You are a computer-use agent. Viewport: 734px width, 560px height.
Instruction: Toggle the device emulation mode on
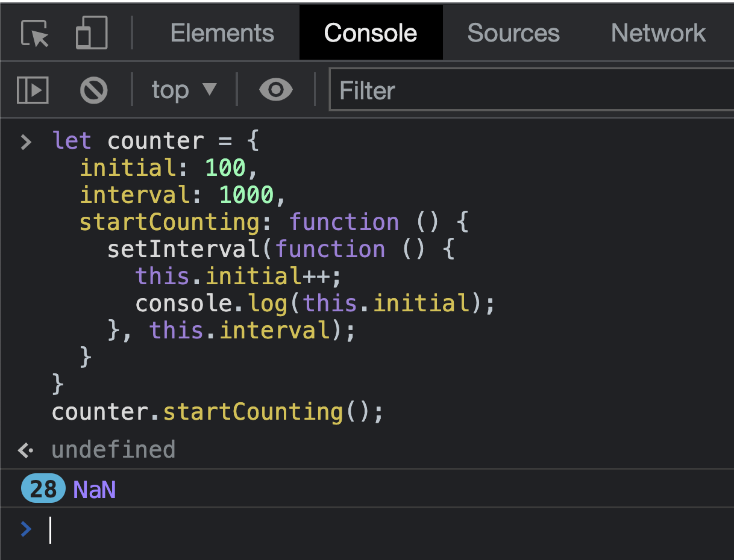pos(90,33)
